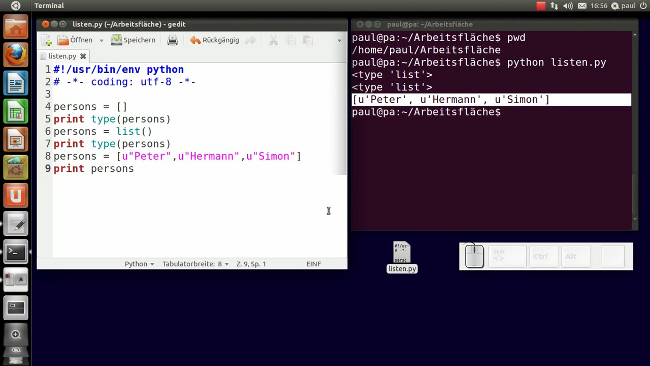
Task: Open the user menu 'paul'
Action: pos(623,5)
